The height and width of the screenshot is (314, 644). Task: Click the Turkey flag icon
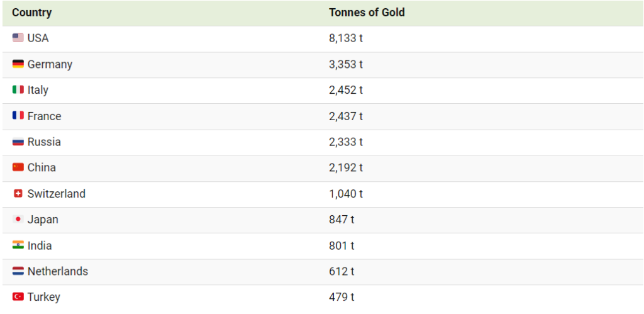tap(18, 297)
